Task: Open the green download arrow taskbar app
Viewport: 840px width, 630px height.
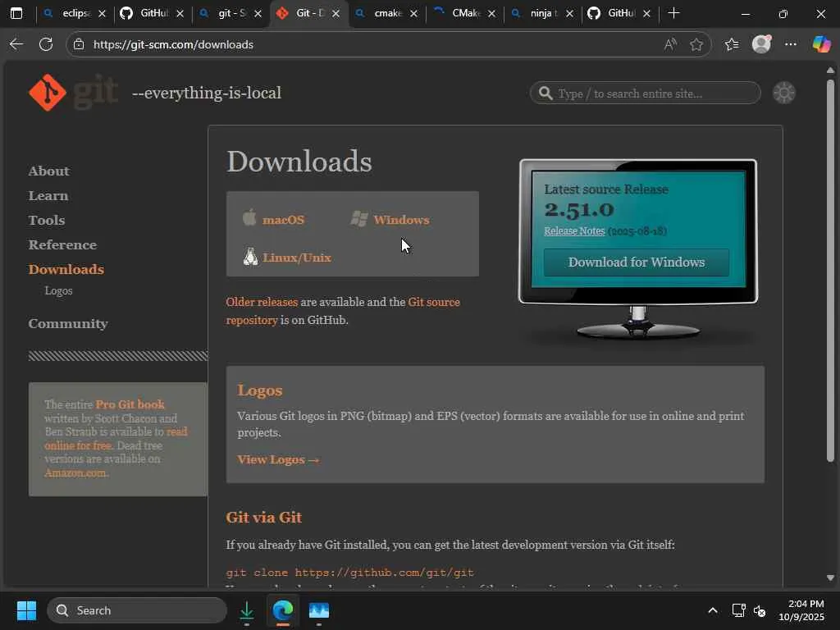Action: tap(246, 610)
